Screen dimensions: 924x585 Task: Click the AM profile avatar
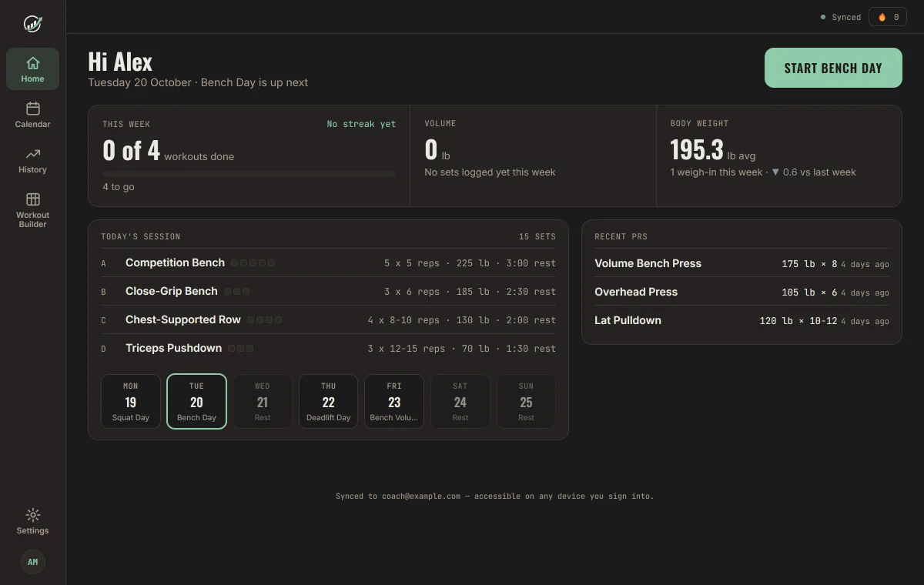point(32,562)
